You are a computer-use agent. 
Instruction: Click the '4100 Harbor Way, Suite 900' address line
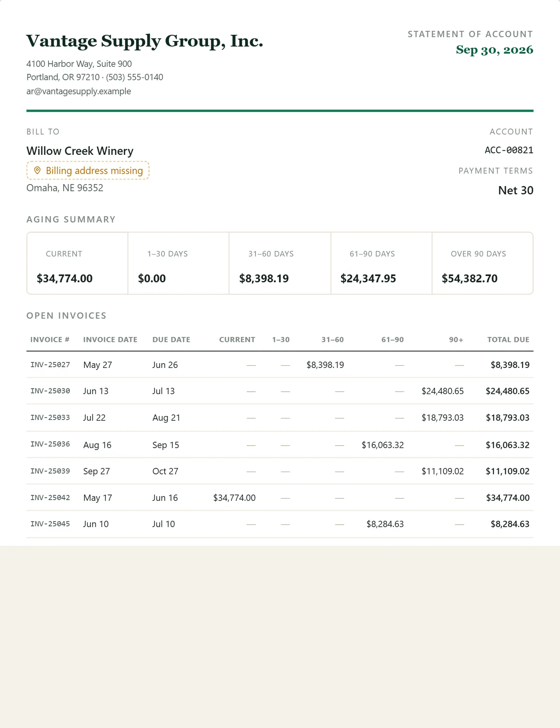point(79,64)
